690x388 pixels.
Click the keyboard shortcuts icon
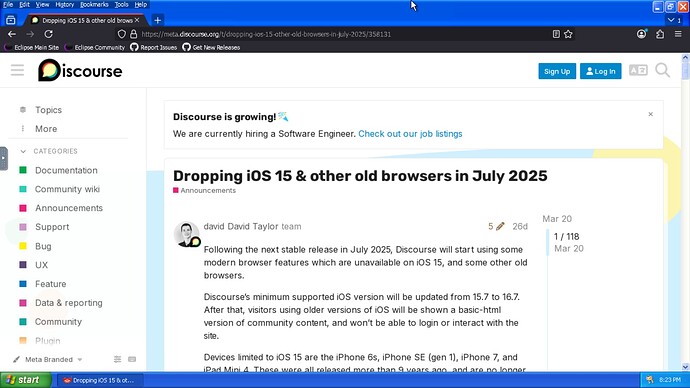point(132,359)
